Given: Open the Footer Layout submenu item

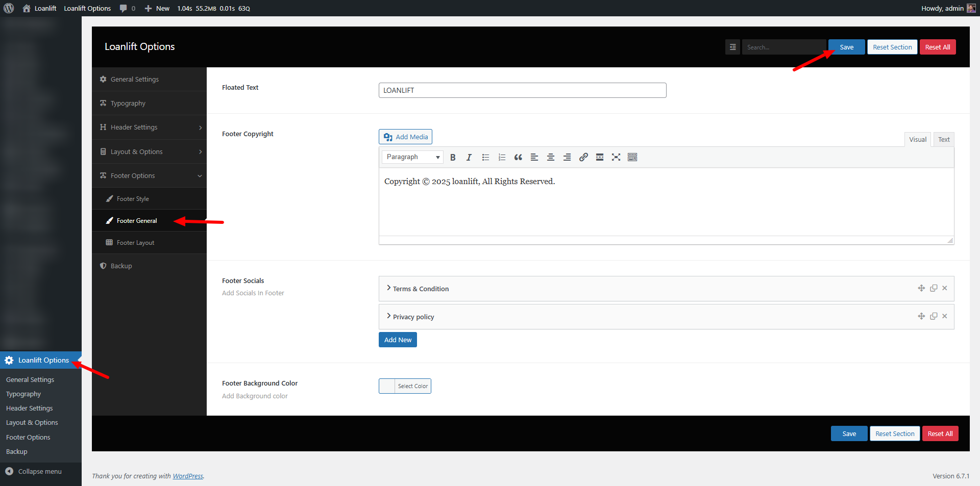Looking at the screenshot, I should (135, 243).
